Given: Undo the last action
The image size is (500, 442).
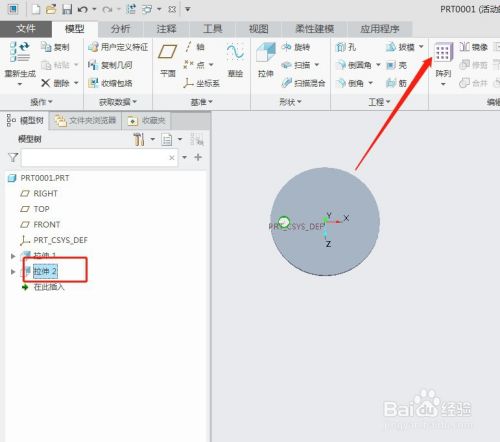Looking at the screenshot, I should pos(82,9).
